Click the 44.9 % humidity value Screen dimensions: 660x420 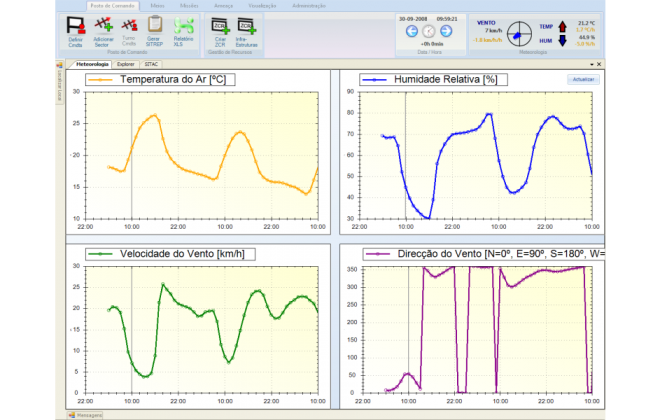click(587, 37)
